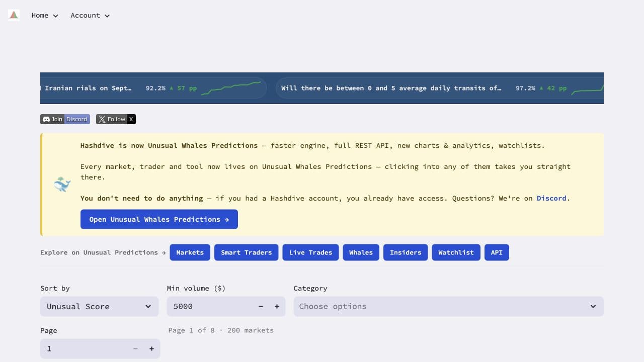Click the Iranian rials ticker sparkline chart
This screenshot has height=362, width=644.
[x=231, y=88]
